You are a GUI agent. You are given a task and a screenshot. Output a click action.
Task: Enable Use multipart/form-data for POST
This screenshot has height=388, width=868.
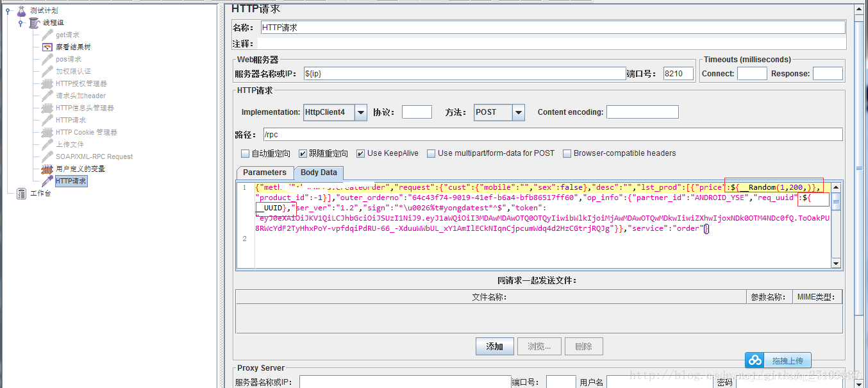coord(431,153)
